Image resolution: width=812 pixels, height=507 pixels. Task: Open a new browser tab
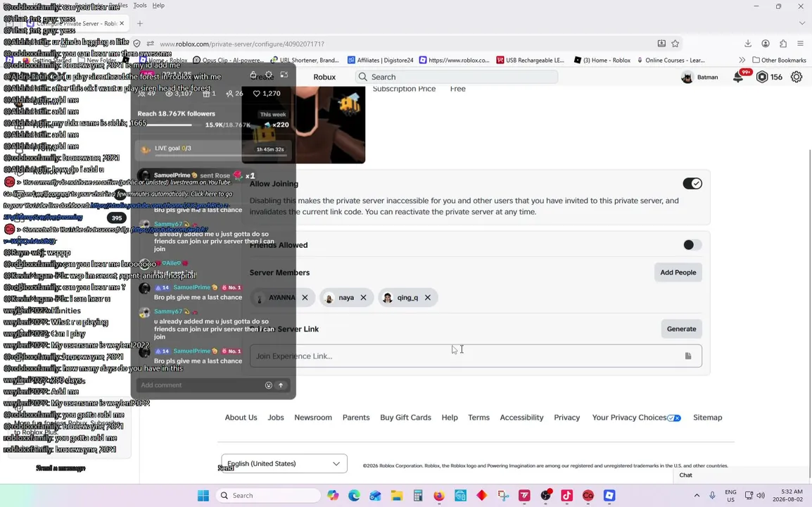click(x=140, y=23)
